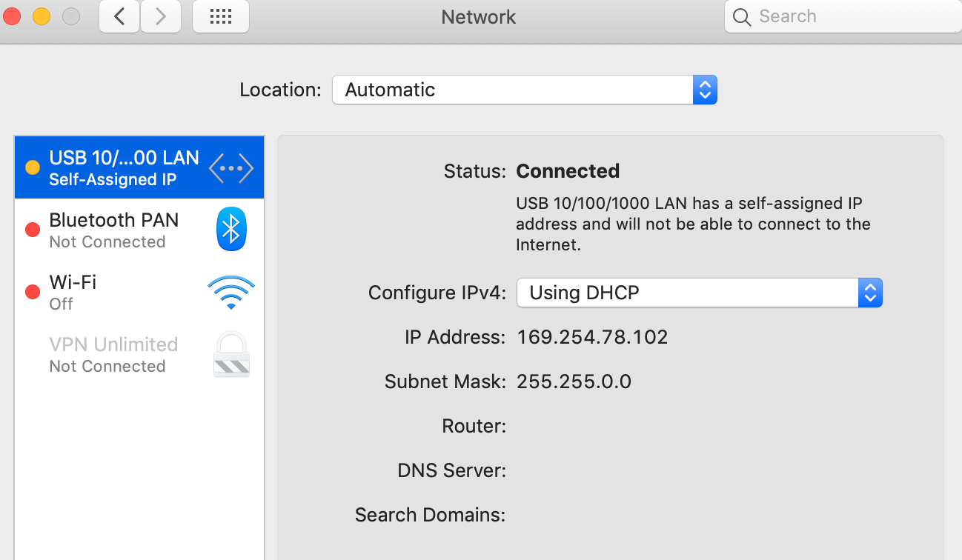Click the Bluetooth icon in sidebar
The width and height of the screenshot is (962, 560).
(230, 230)
